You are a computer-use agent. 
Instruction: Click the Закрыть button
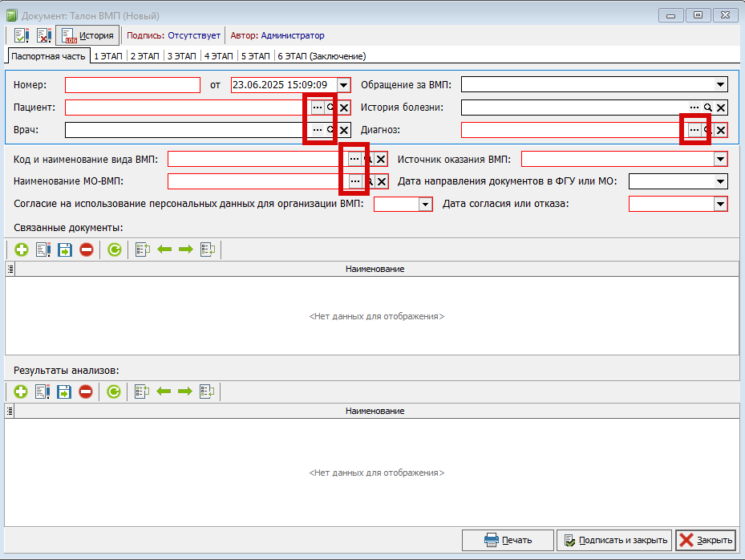tap(706, 540)
